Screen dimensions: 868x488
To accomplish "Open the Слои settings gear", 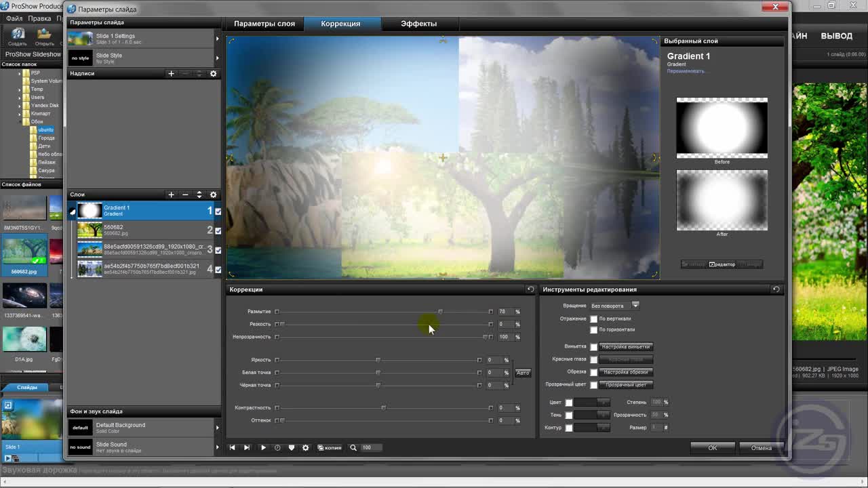I will point(213,195).
